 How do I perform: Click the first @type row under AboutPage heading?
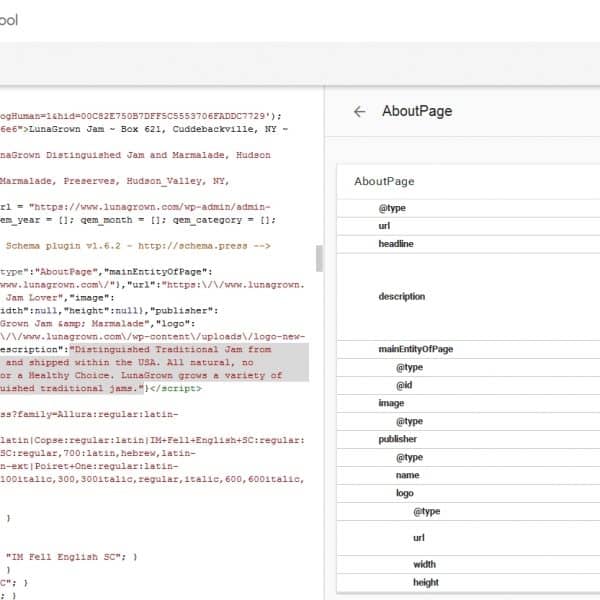point(468,208)
